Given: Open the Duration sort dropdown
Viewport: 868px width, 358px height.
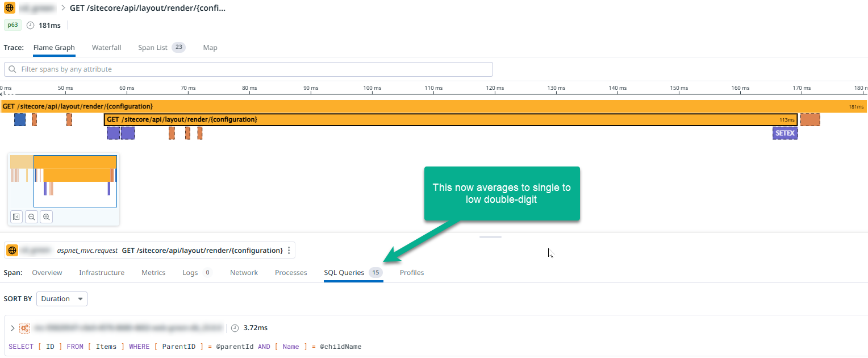Looking at the screenshot, I should [x=61, y=298].
